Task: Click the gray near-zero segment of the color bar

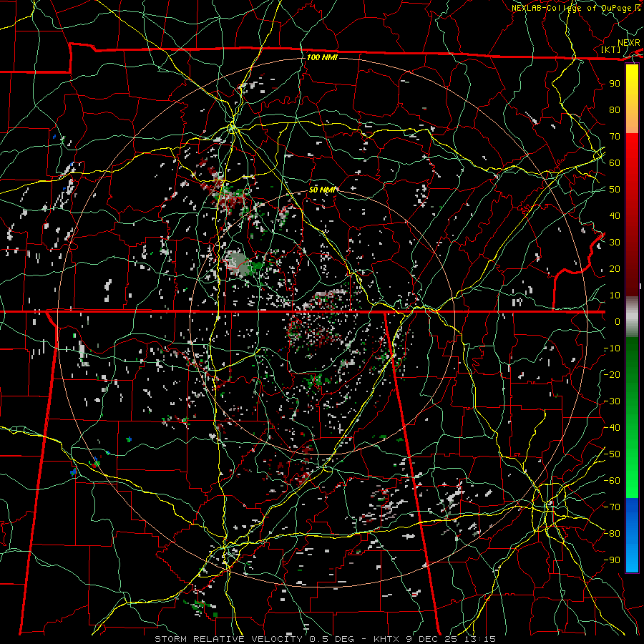Action: tap(632, 316)
